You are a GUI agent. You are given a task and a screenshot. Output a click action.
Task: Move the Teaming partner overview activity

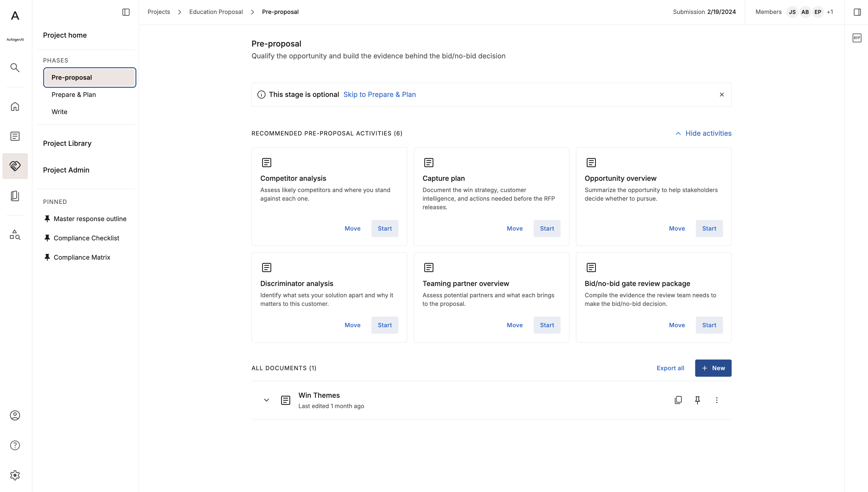click(x=515, y=325)
